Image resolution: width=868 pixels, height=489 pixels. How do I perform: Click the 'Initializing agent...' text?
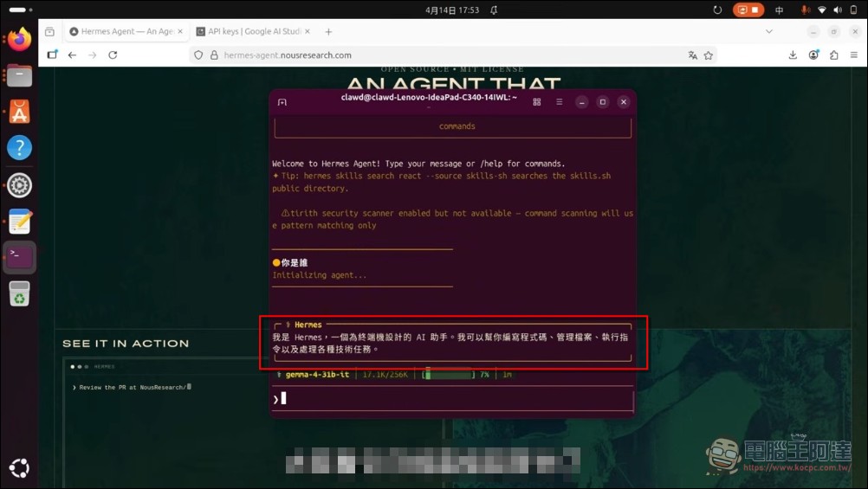319,275
